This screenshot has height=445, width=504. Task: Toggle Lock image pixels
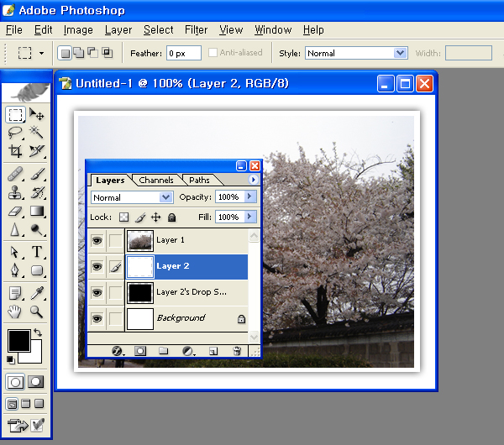point(140,217)
